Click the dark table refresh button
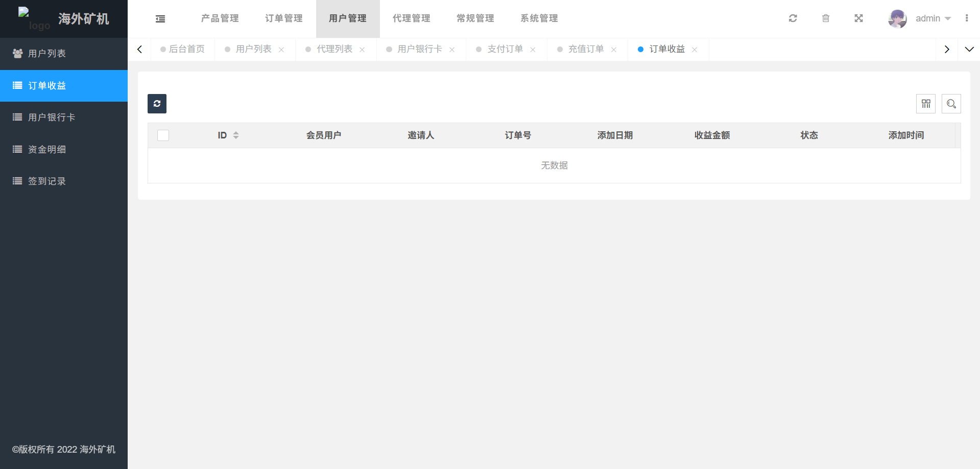The image size is (980, 469). (x=157, y=104)
